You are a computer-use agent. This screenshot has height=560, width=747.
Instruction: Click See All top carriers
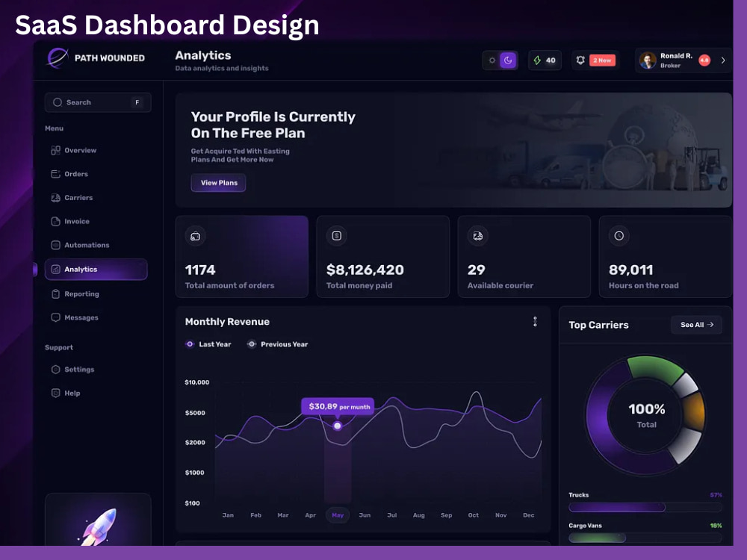coord(696,325)
